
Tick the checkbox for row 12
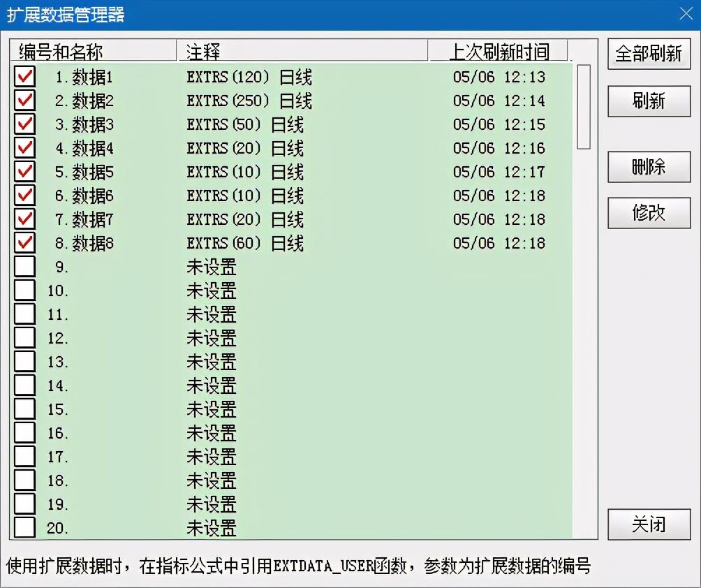tap(24, 337)
